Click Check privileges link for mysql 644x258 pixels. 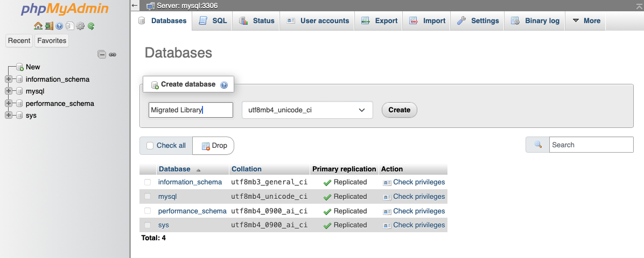418,197
